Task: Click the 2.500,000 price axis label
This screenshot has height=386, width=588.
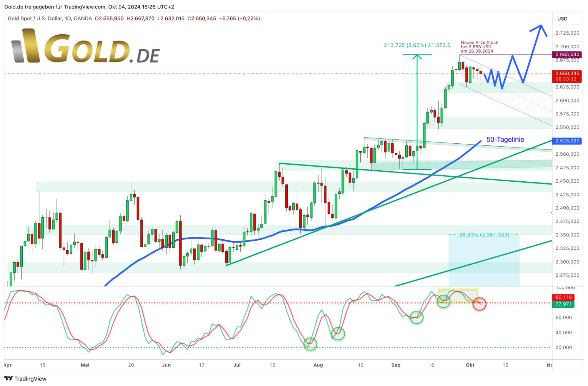Action: [x=567, y=154]
